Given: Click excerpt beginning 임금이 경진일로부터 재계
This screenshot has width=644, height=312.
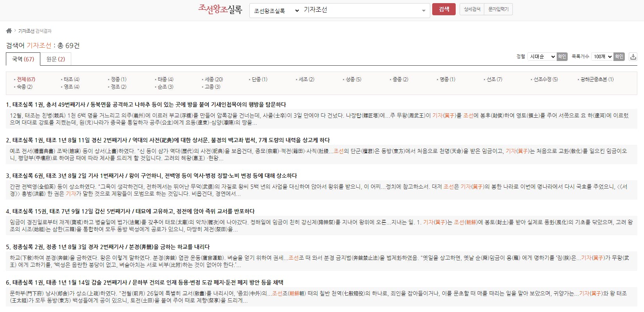Looking at the screenshot, I should point(321,226).
